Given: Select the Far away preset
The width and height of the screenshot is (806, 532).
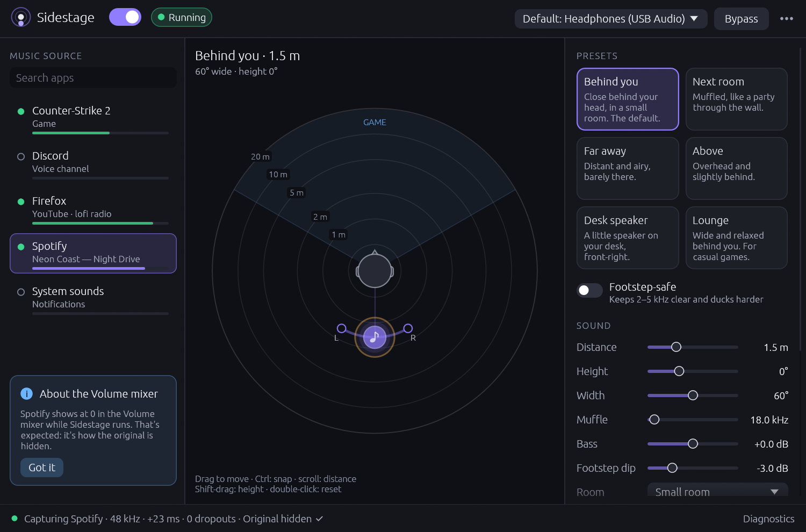Looking at the screenshot, I should (628, 168).
